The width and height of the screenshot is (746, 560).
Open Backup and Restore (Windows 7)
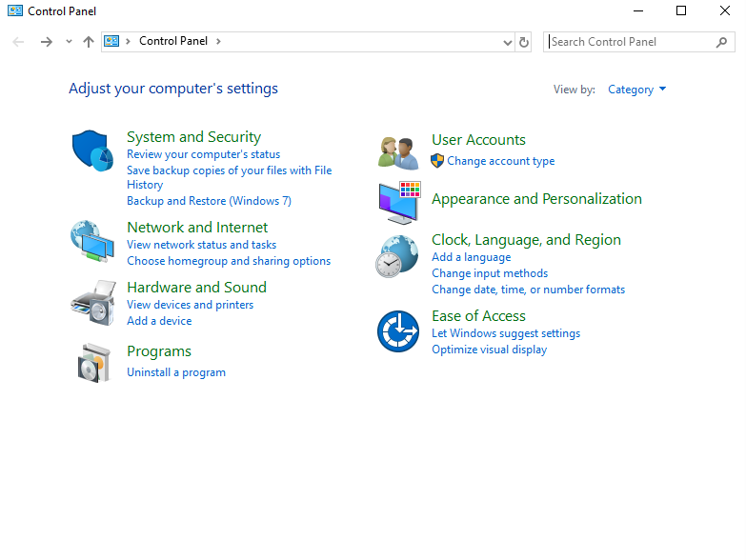209,201
